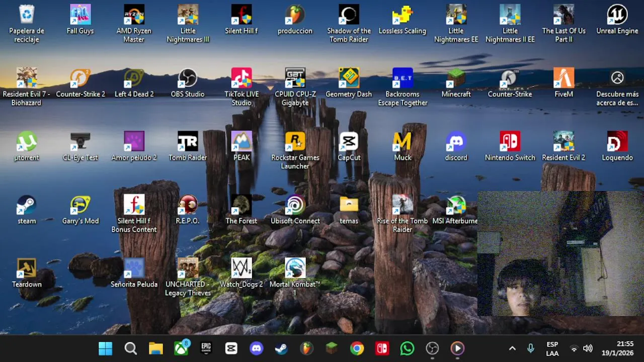Select the Silent Hill f shortcut

(x=242, y=20)
